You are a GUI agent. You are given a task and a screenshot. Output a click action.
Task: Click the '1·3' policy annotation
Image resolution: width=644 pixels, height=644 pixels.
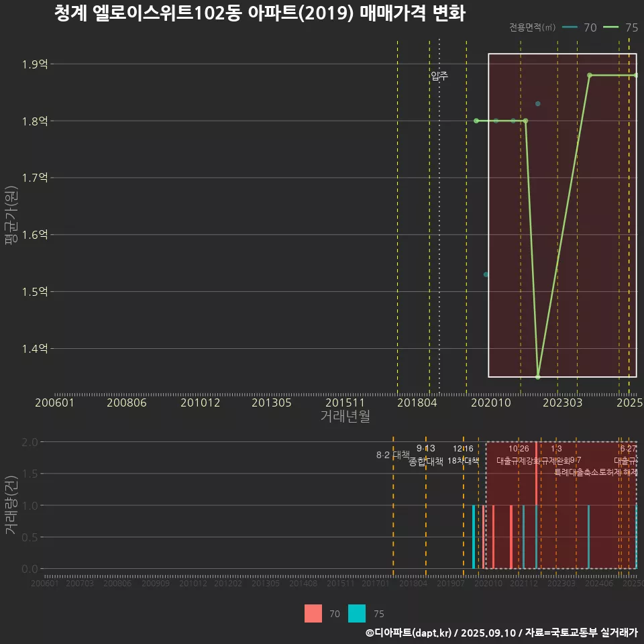pyautogui.click(x=556, y=449)
